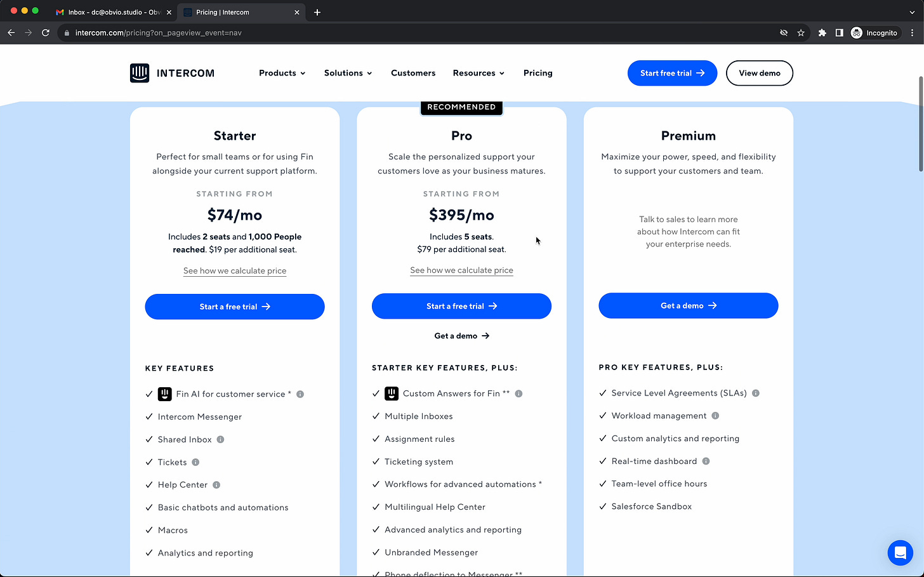Close the Pricing | Intercom tab
This screenshot has width=924, height=577.
(296, 12)
